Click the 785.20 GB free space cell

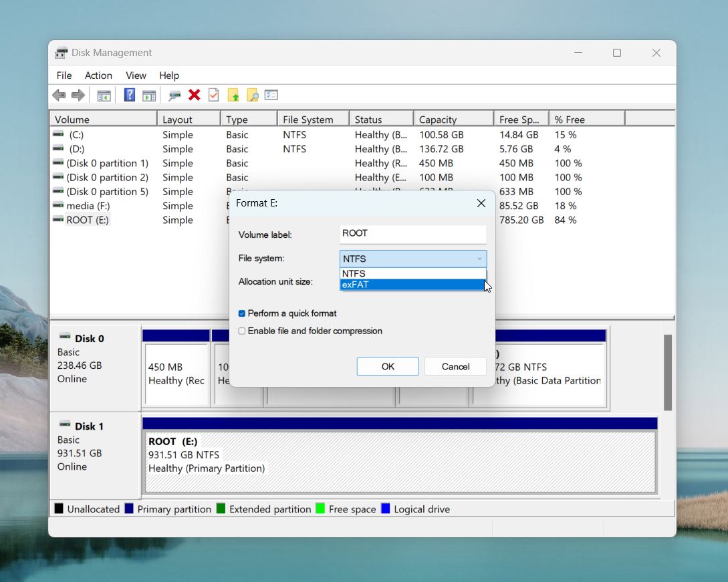tap(521, 220)
